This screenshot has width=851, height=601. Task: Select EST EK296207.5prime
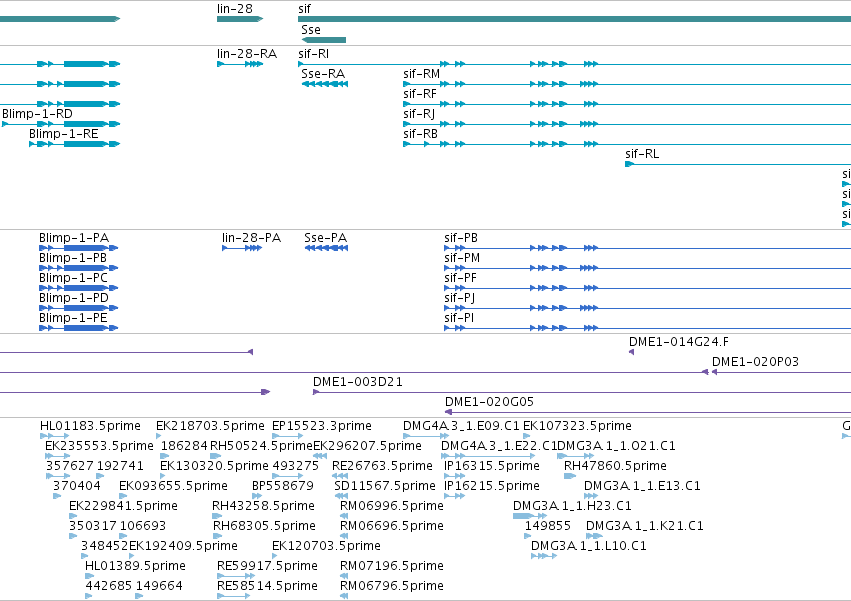click(367, 446)
